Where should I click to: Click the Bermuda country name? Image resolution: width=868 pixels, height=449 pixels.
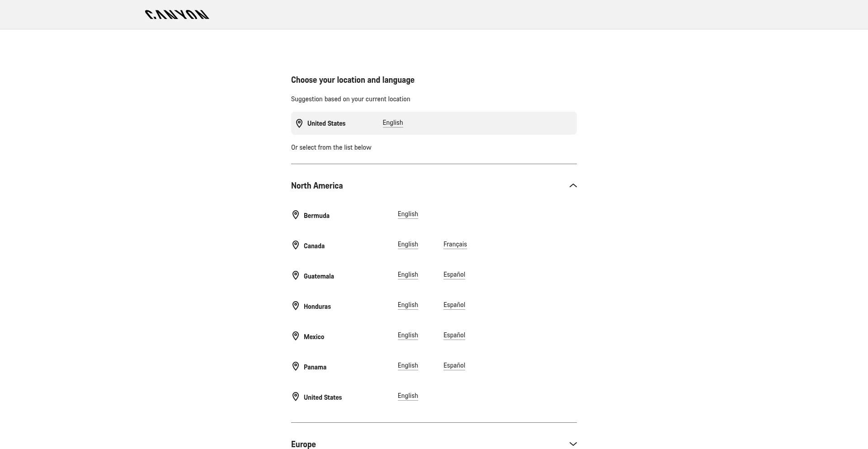[x=316, y=216]
